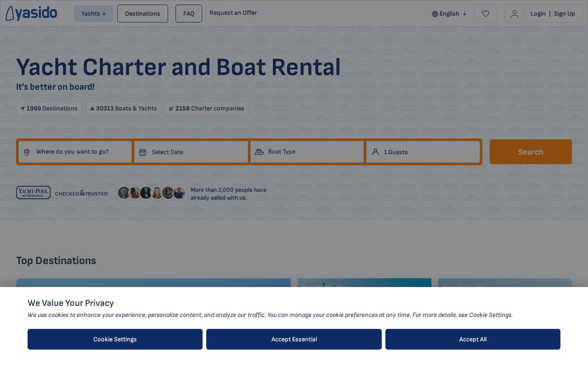Click the yasido logo
This screenshot has height=368, width=588.
point(31,13)
